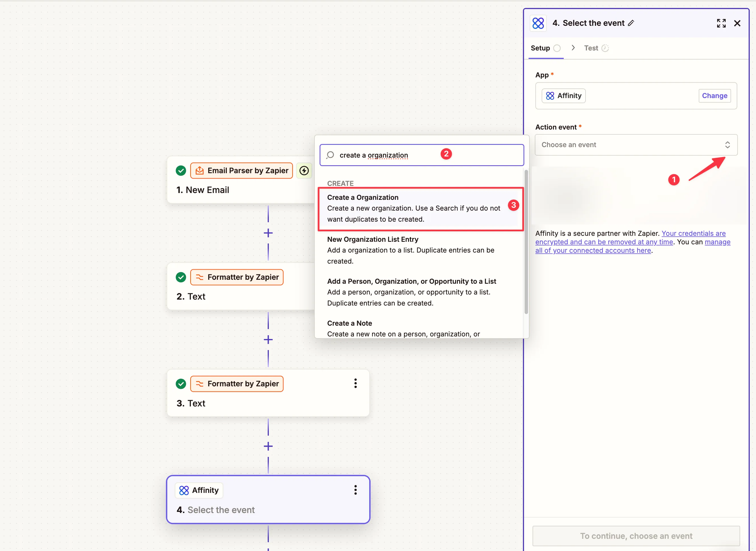Click the Affinity logo in panel header
756x551 pixels.
pos(538,23)
